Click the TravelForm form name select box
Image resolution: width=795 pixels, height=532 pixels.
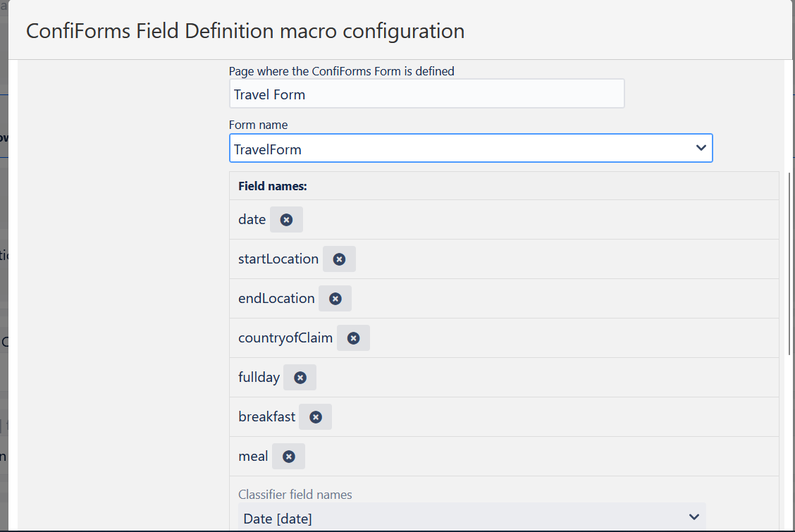coord(471,149)
